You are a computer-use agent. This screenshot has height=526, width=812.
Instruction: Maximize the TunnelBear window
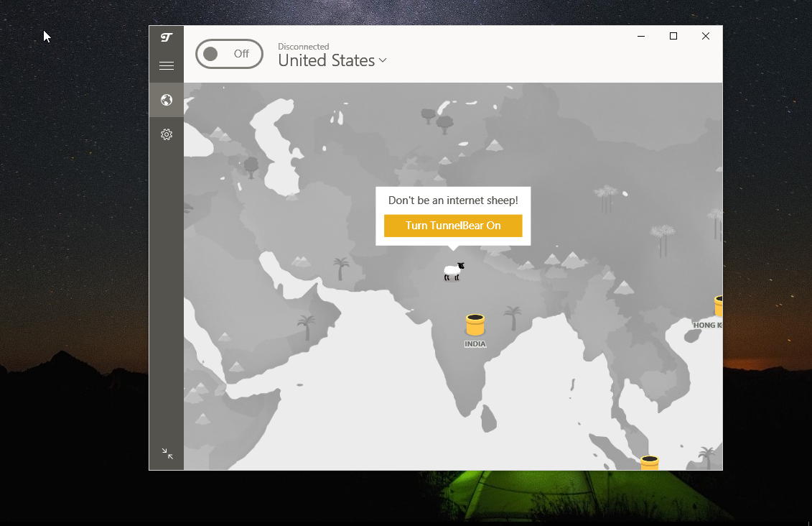(673, 36)
